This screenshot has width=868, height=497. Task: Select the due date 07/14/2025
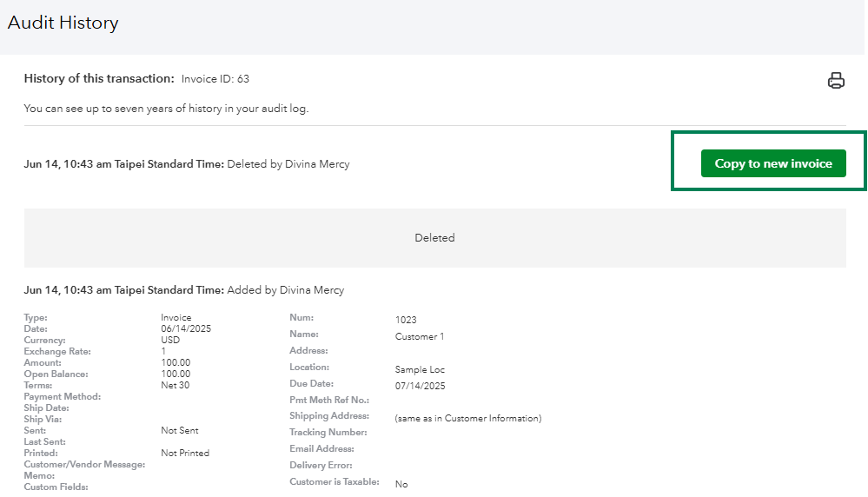point(420,386)
